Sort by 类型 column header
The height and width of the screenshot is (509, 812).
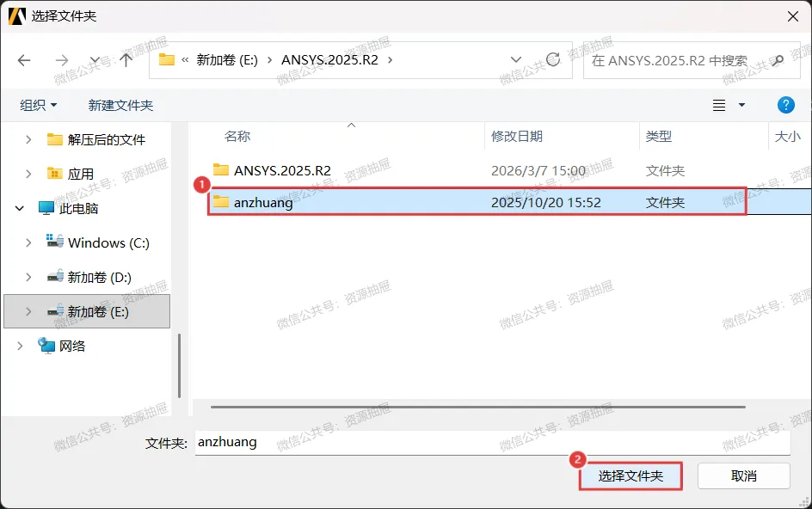click(658, 136)
